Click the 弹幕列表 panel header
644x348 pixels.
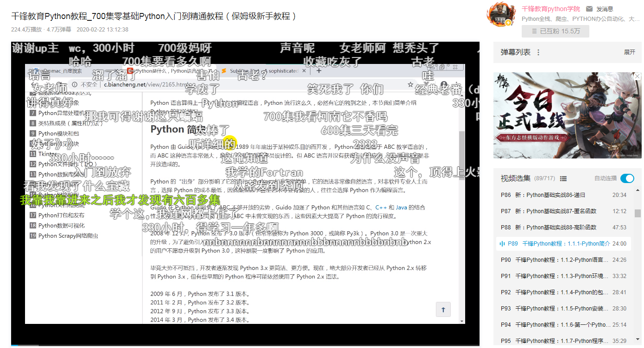point(568,52)
